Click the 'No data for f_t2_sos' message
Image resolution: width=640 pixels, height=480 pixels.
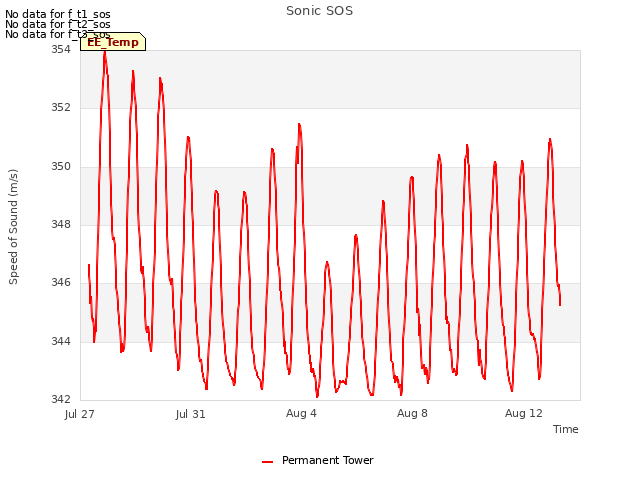point(58,24)
